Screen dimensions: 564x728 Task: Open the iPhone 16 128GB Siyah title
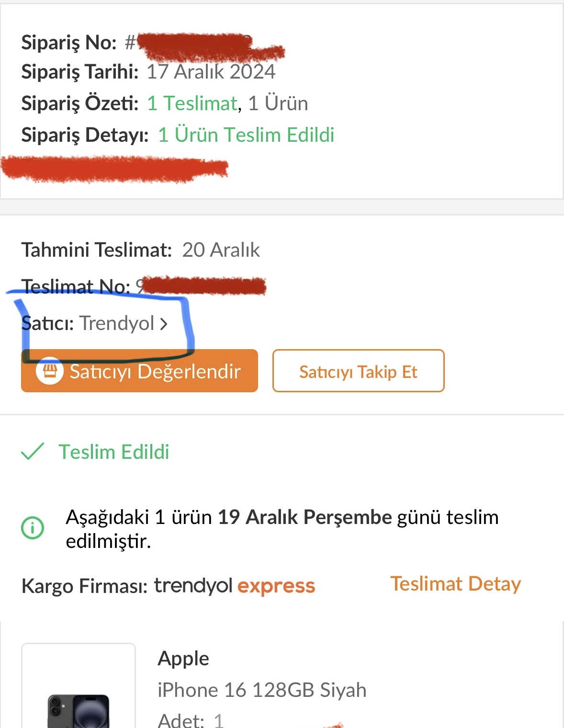point(262,690)
